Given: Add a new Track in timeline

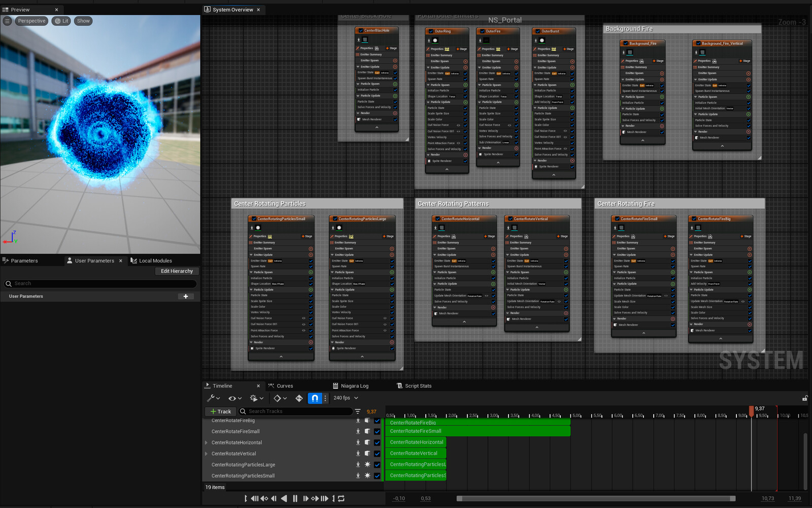Looking at the screenshot, I should [x=220, y=411].
